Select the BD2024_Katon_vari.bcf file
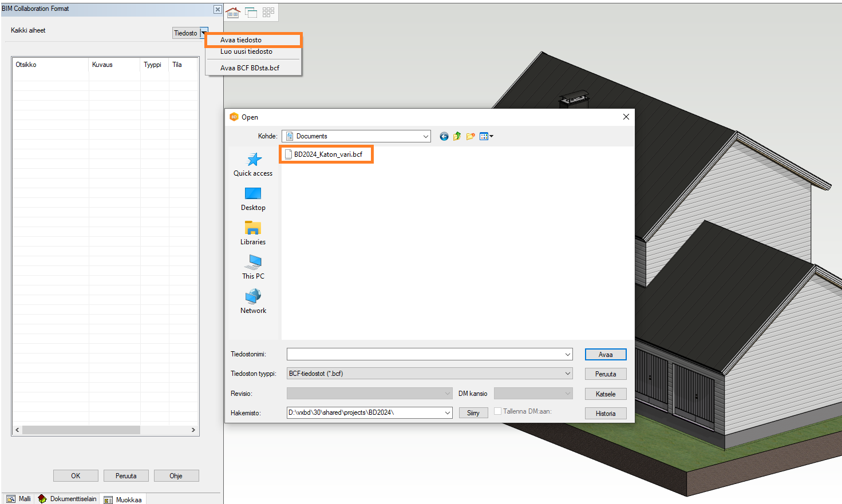 327,154
